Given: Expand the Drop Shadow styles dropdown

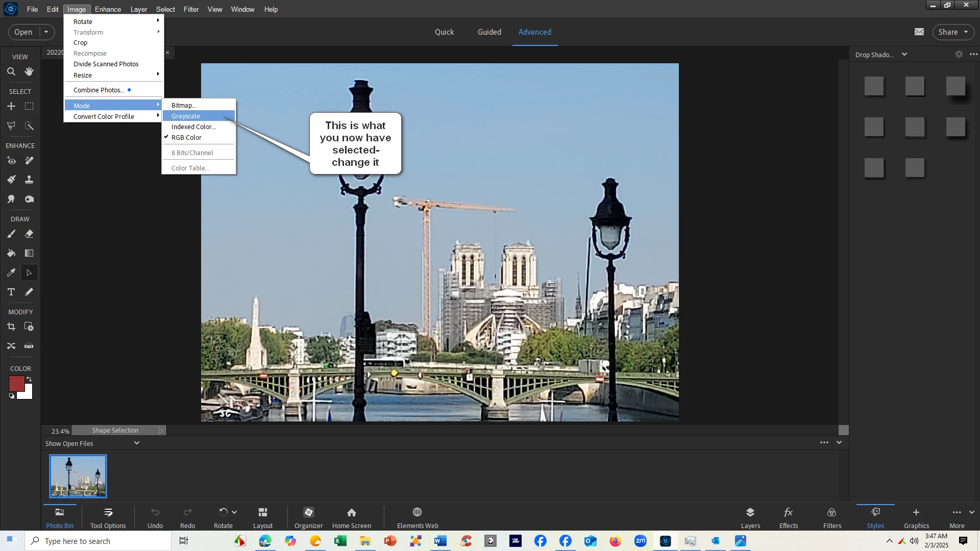Looking at the screenshot, I should click(904, 55).
